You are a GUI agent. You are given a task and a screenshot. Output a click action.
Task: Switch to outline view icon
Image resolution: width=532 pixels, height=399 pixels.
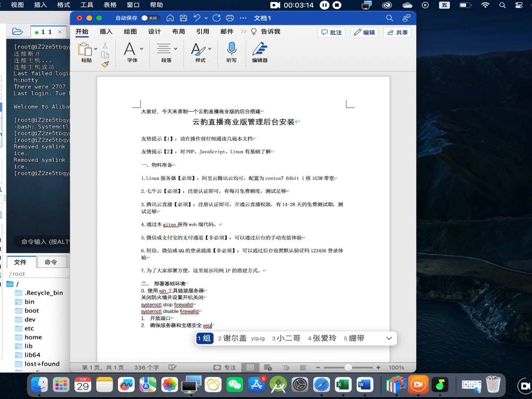(x=286, y=368)
